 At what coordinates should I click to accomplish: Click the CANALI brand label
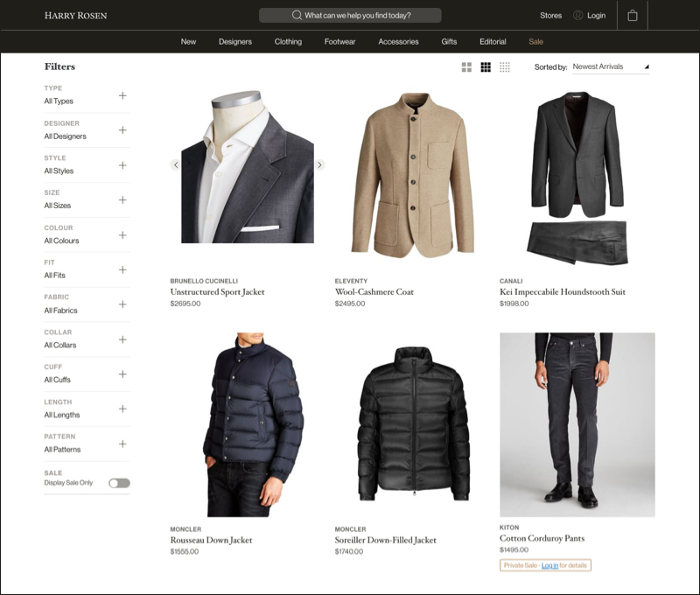[511, 281]
